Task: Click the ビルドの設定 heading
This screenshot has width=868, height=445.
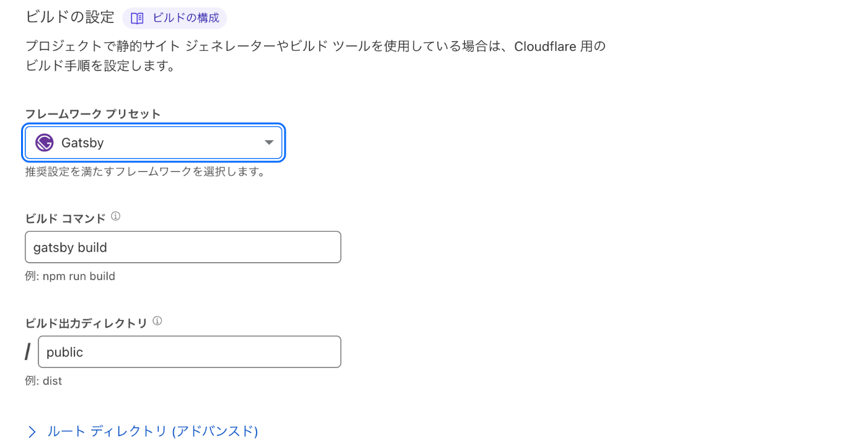Action: click(x=70, y=17)
